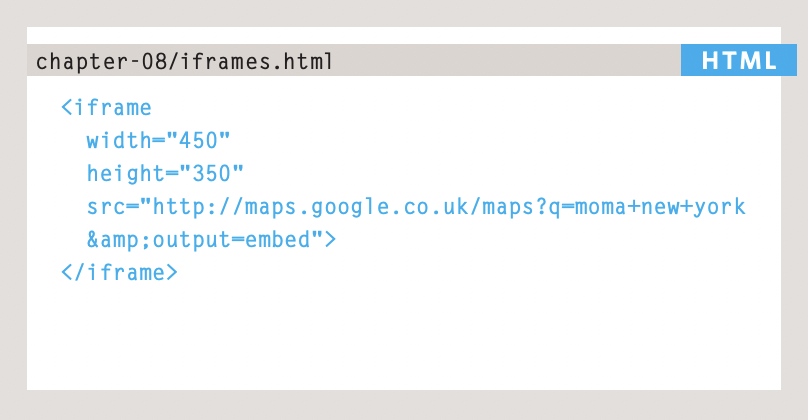808x420 pixels.
Task: Select the moma+new+york query text
Action: [x=660, y=207]
